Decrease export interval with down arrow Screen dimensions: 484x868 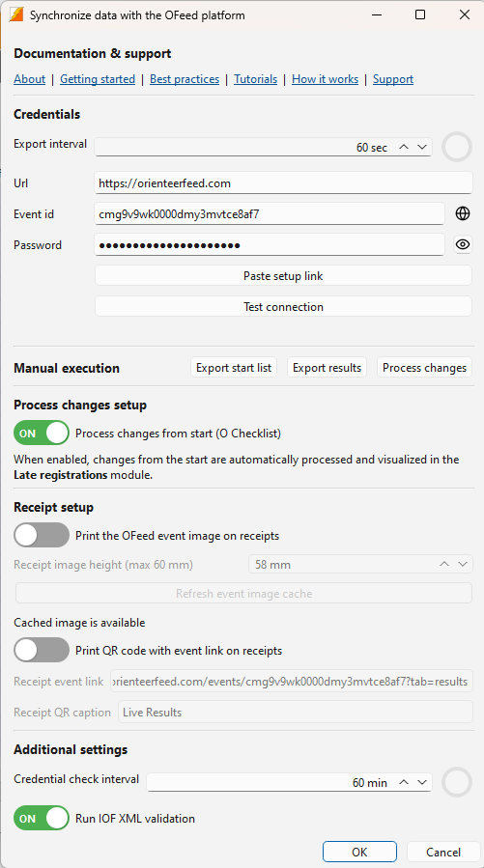(x=422, y=148)
